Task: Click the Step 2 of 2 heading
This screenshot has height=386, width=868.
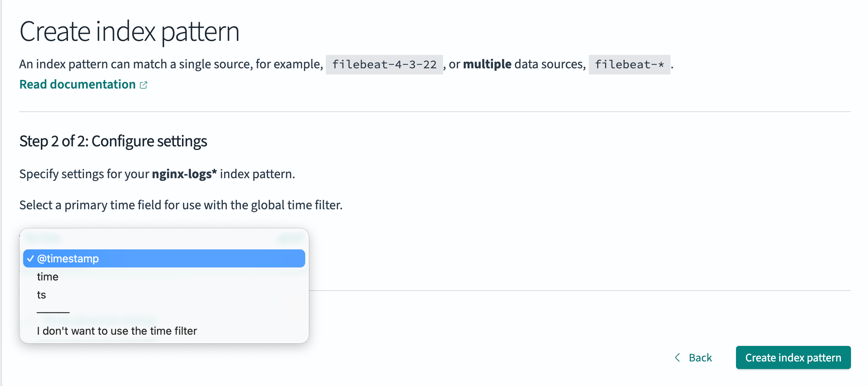Action: coord(113,141)
